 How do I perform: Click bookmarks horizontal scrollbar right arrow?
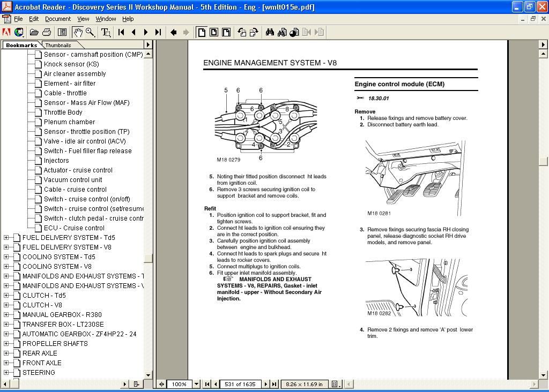pyautogui.click(x=124, y=384)
